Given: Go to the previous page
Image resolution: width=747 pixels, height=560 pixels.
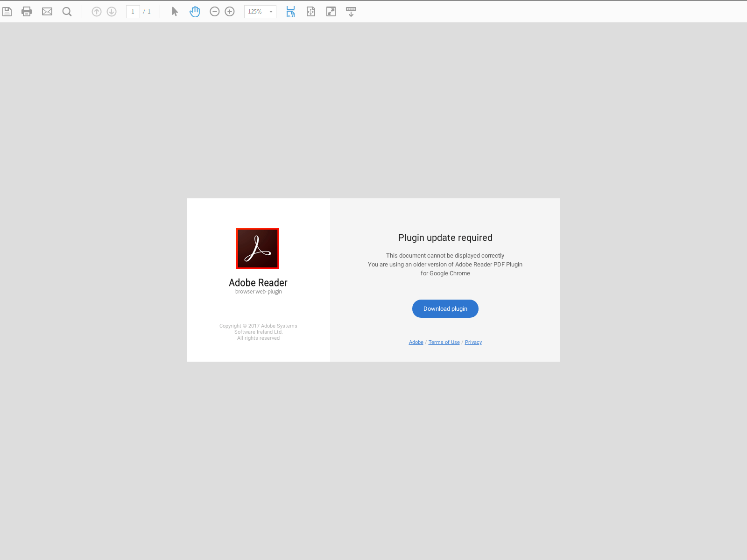Looking at the screenshot, I should coord(96,11).
